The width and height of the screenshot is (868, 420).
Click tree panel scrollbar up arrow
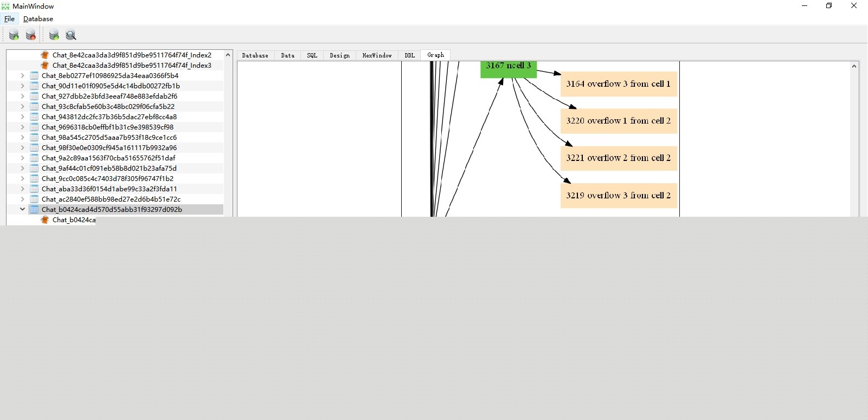click(228, 55)
